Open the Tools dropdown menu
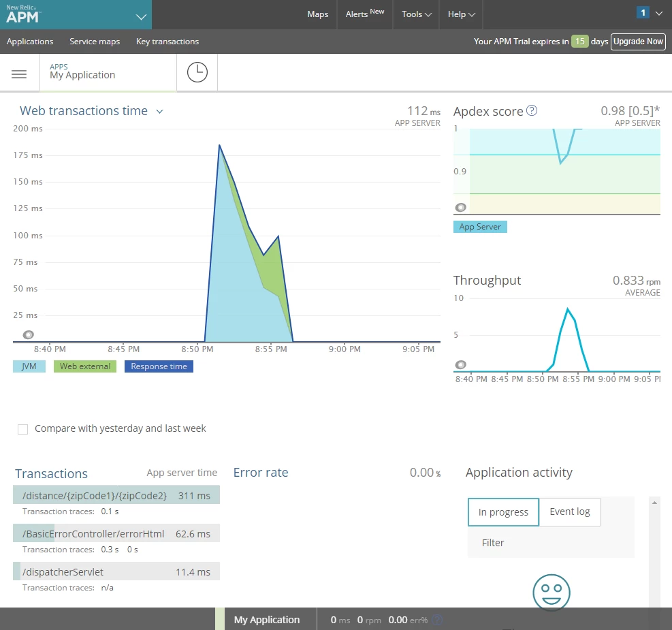This screenshot has height=630, width=672. tap(416, 14)
